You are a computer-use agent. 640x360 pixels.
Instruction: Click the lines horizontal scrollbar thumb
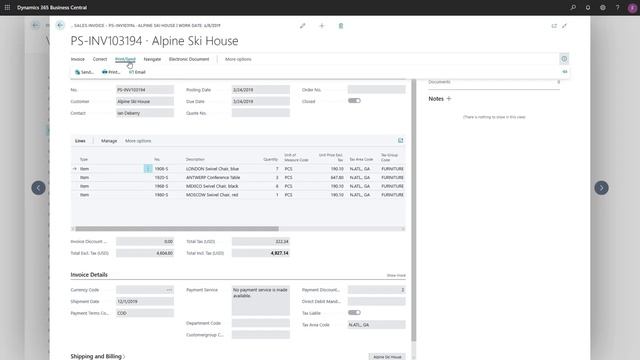tap(177, 229)
